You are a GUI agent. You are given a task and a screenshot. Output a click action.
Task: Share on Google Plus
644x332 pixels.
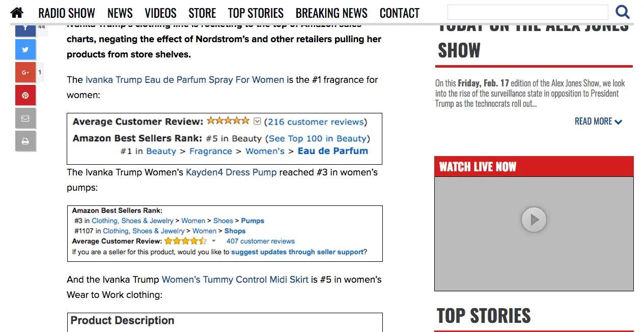pos(25,73)
